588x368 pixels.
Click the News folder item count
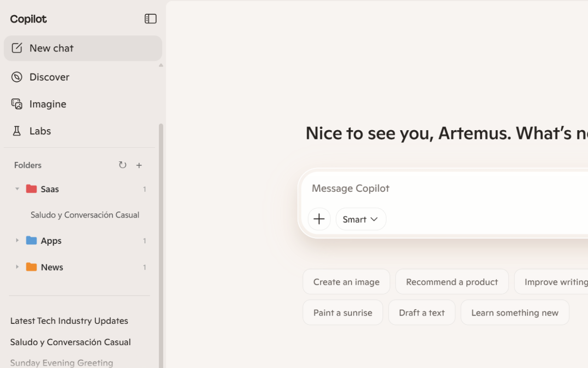point(145,267)
